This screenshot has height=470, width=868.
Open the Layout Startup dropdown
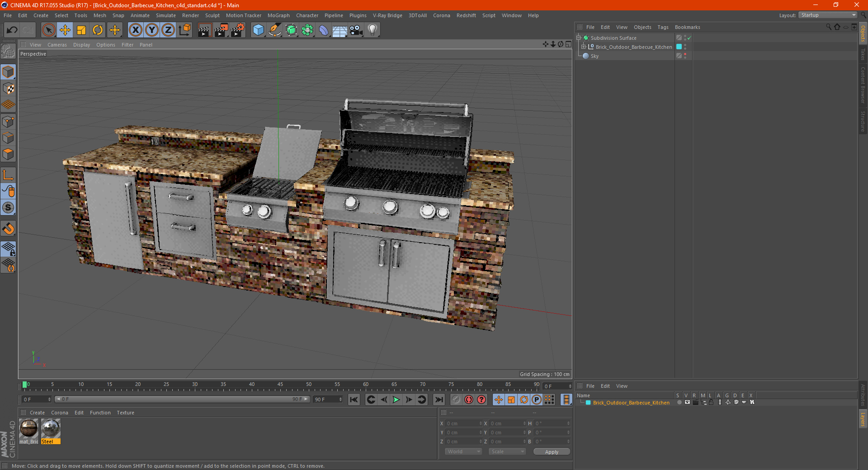(x=828, y=15)
